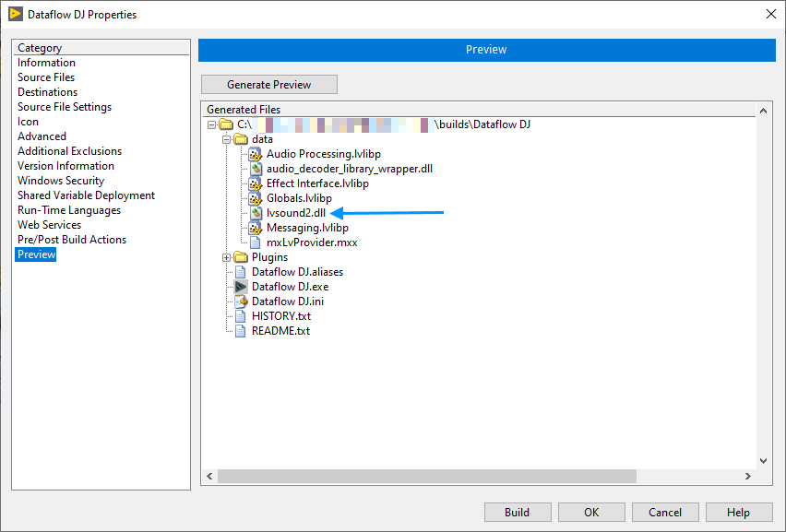
Task: Select the Dataflow DJ.ini row text
Action: pos(288,301)
